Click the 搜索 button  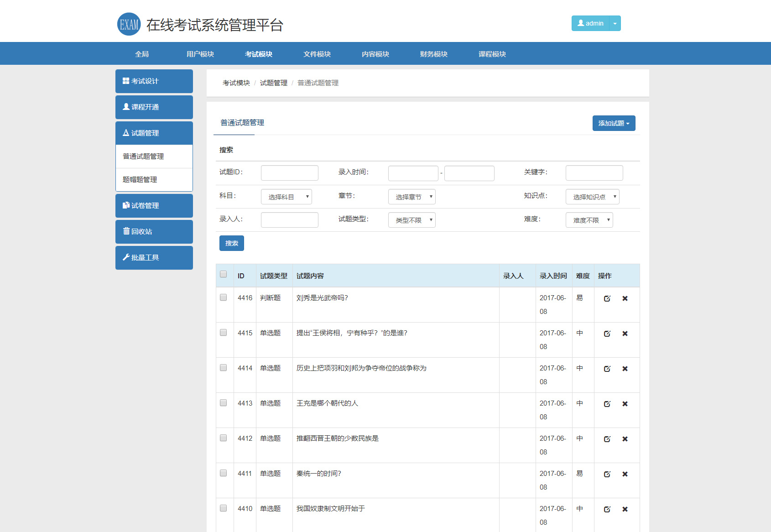(231, 243)
